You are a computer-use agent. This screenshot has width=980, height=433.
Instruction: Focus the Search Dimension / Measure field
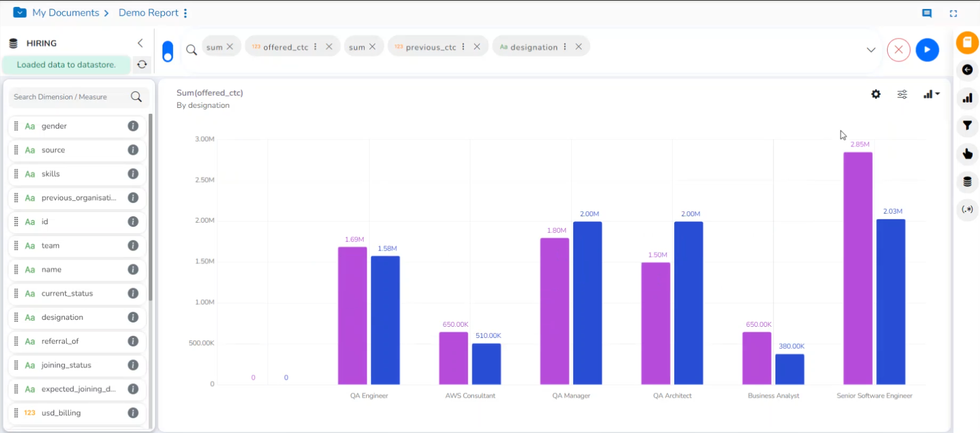click(x=78, y=97)
